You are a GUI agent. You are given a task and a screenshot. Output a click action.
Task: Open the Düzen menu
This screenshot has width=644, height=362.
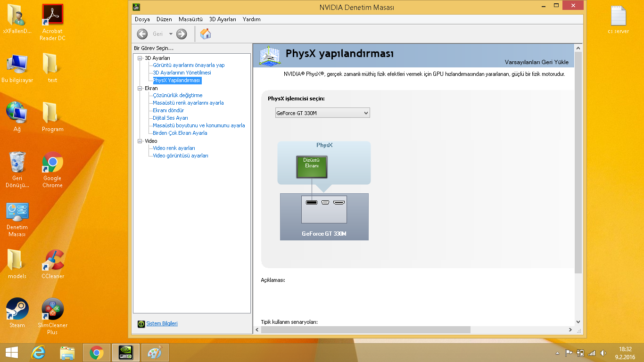(164, 19)
